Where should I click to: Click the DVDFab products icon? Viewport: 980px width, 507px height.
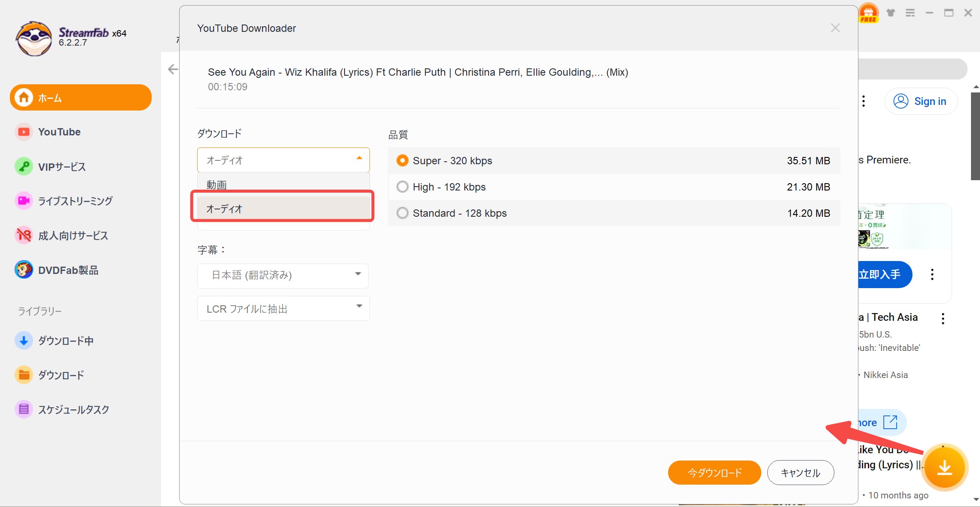[24, 270]
